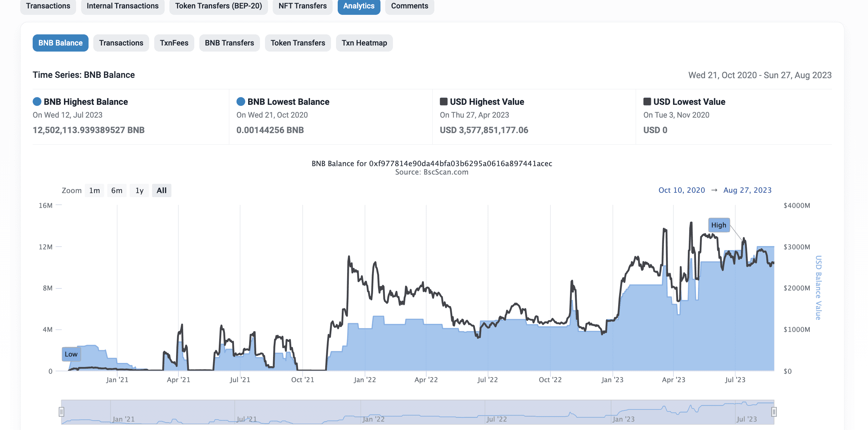This screenshot has height=430, width=868.
Task: Click the BNB Lowest Balance circle icon
Action: [241, 101]
